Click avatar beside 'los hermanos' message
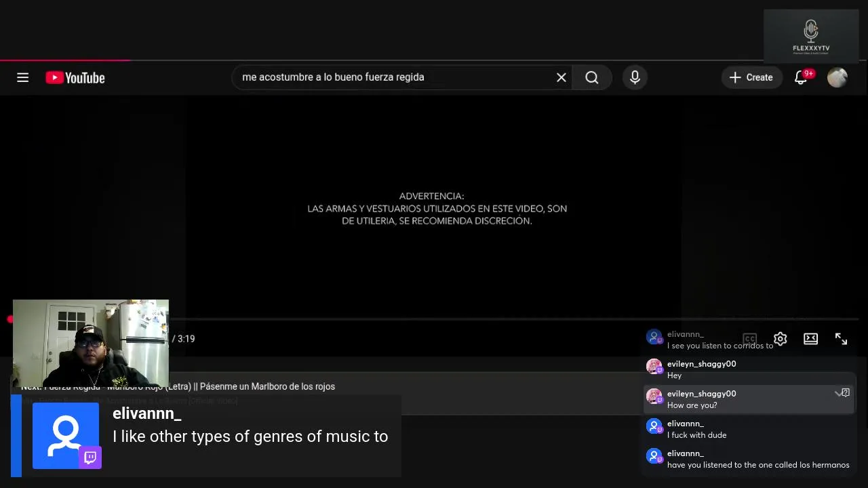 (654, 456)
